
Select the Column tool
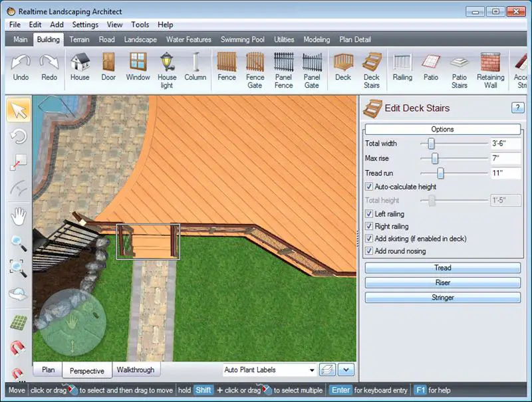(x=196, y=68)
